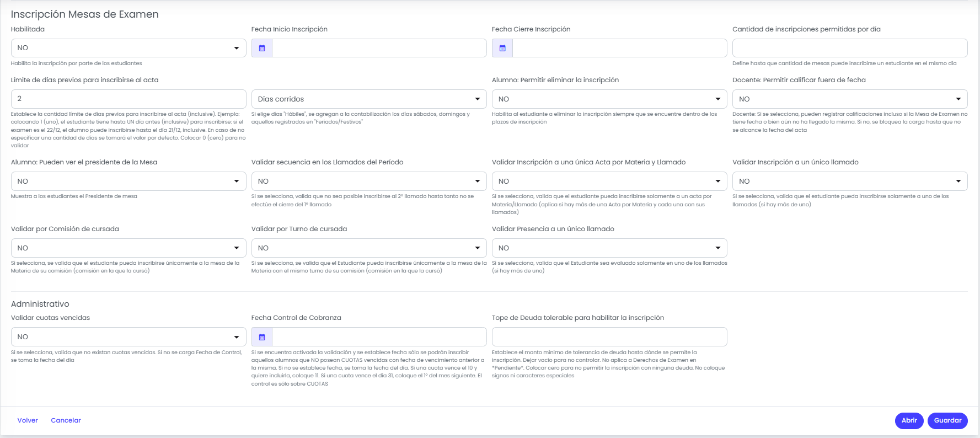Expand Validar Presencia a un único llamado dropdown
This screenshot has height=438, width=980.
pos(609,248)
